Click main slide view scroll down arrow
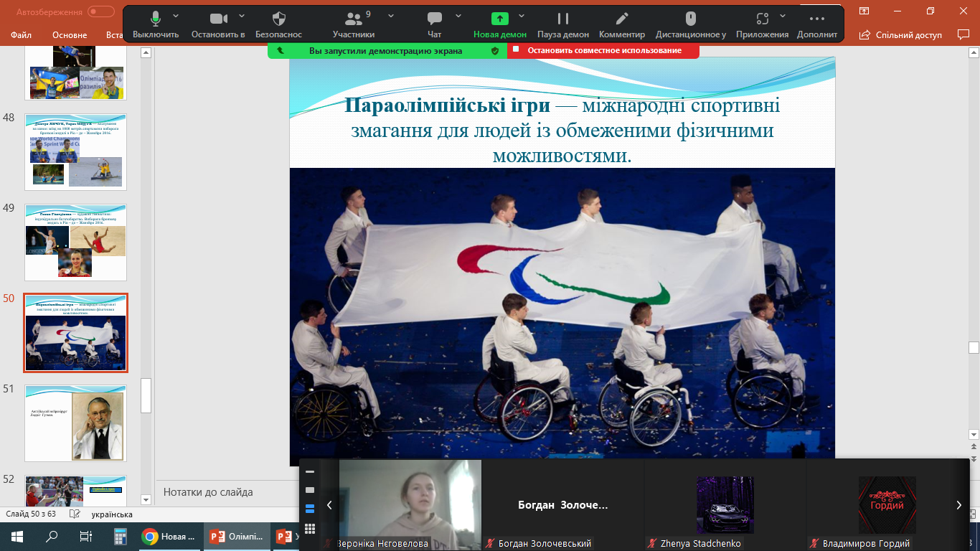This screenshot has width=980, height=551. (974, 434)
